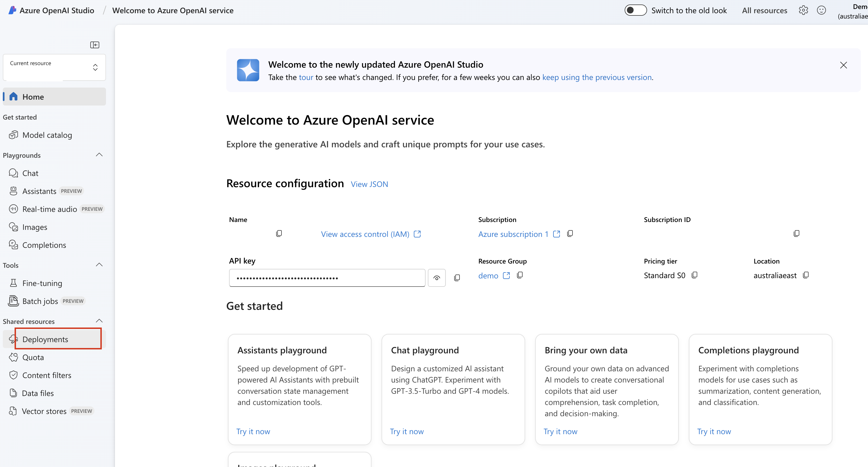Click the Batch jobs icon in Tools
The width and height of the screenshot is (868, 467).
click(14, 301)
